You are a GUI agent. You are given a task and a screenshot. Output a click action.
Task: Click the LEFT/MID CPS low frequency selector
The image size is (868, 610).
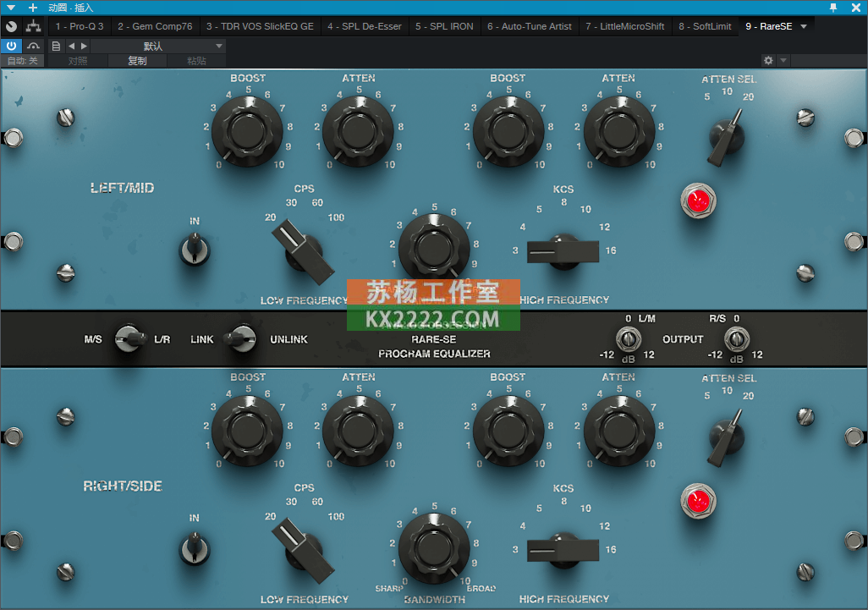pos(304,253)
